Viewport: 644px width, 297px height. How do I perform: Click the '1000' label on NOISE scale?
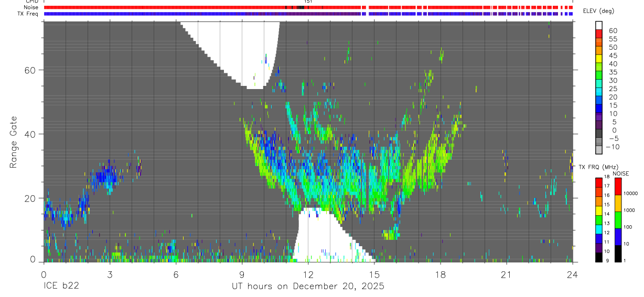[x=630, y=211]
